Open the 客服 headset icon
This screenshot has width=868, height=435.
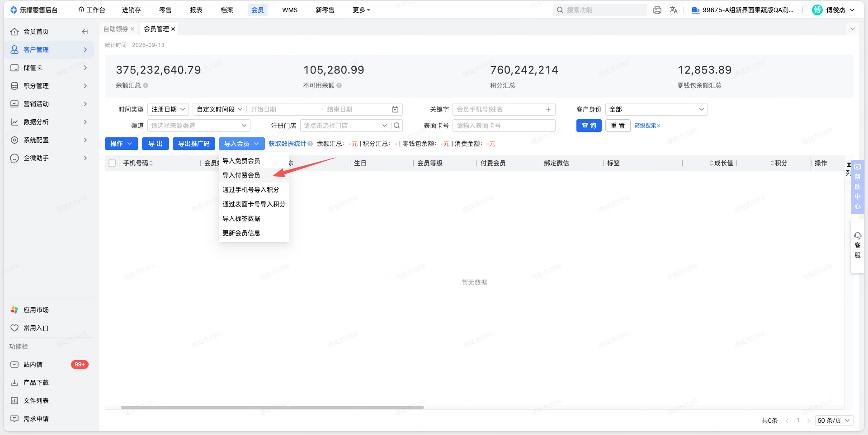pyautogui.click(x=858, y=236)
